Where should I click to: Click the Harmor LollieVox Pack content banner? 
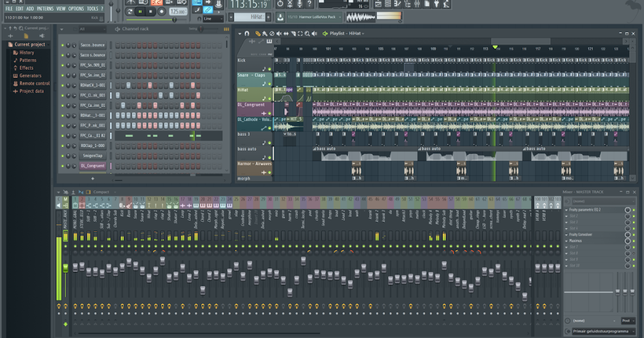314,17
